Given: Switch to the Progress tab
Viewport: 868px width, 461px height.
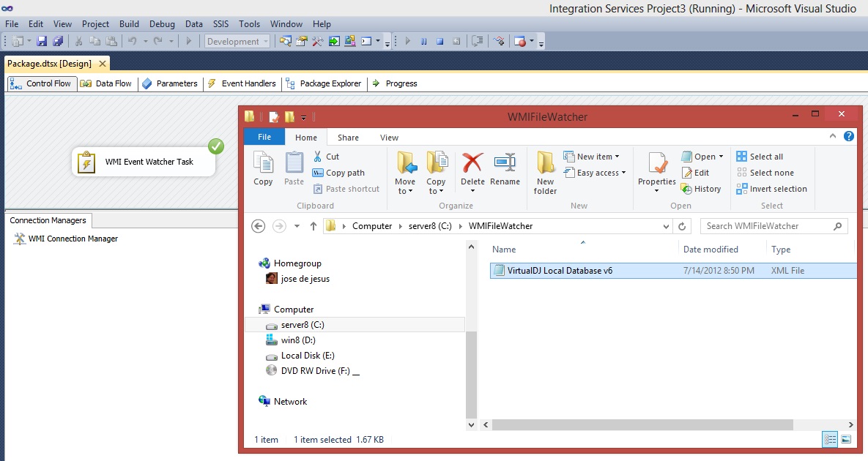Looking at the screenshot, I should tap(396, 83).
